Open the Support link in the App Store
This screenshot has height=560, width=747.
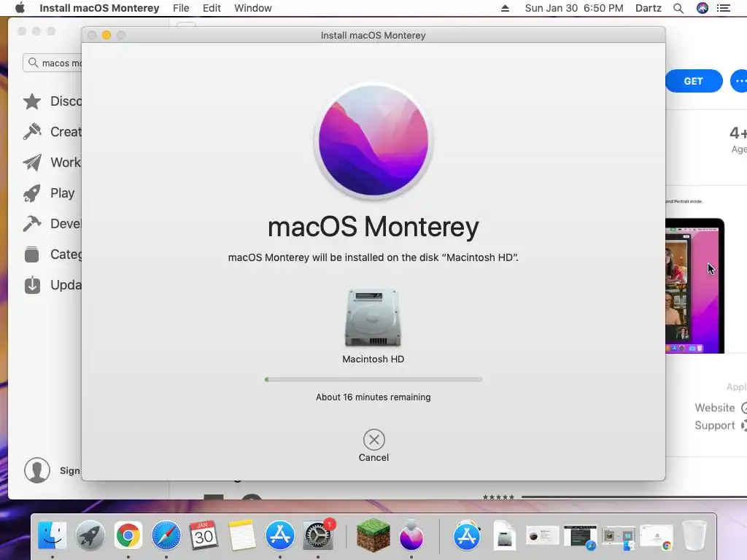(720, 425)
